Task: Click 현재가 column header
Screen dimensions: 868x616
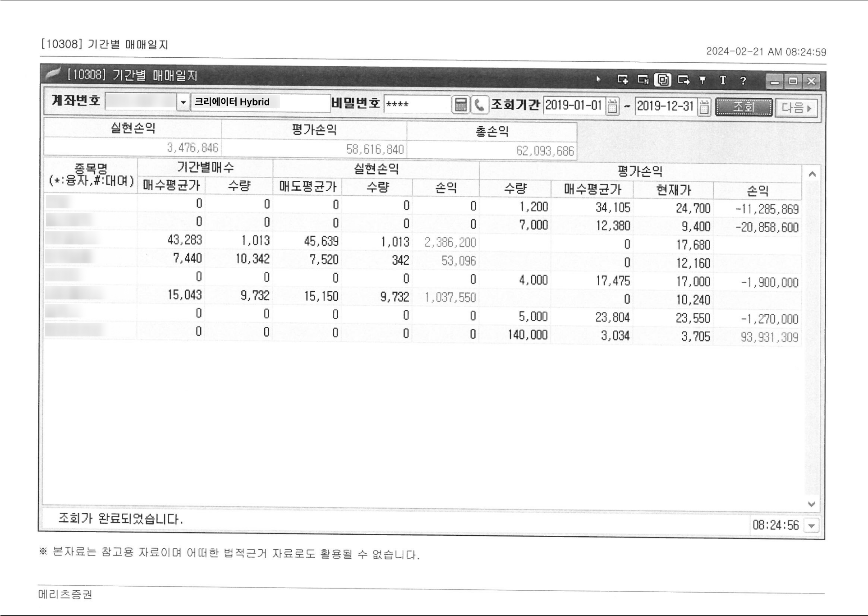Action: point(673,190)
